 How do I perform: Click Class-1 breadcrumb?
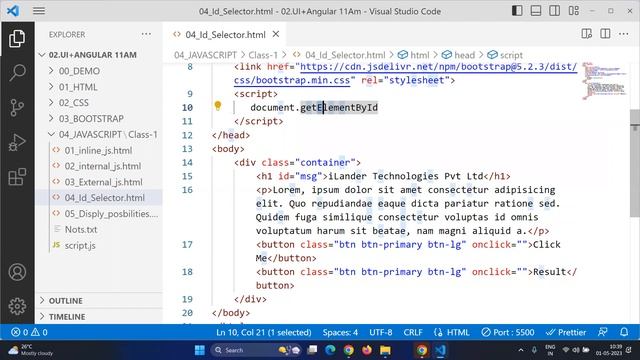click(263, 55)
